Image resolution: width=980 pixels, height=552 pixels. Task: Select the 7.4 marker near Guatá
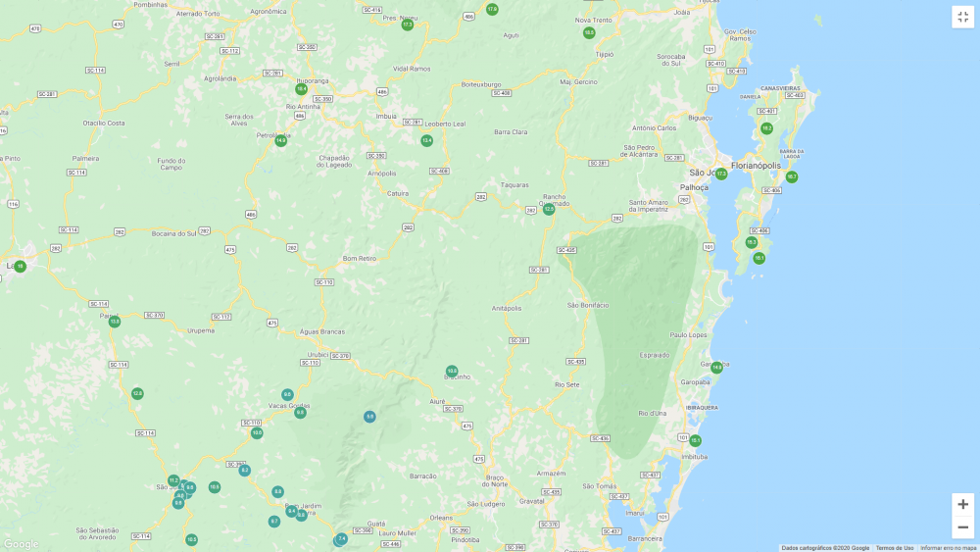341,538
